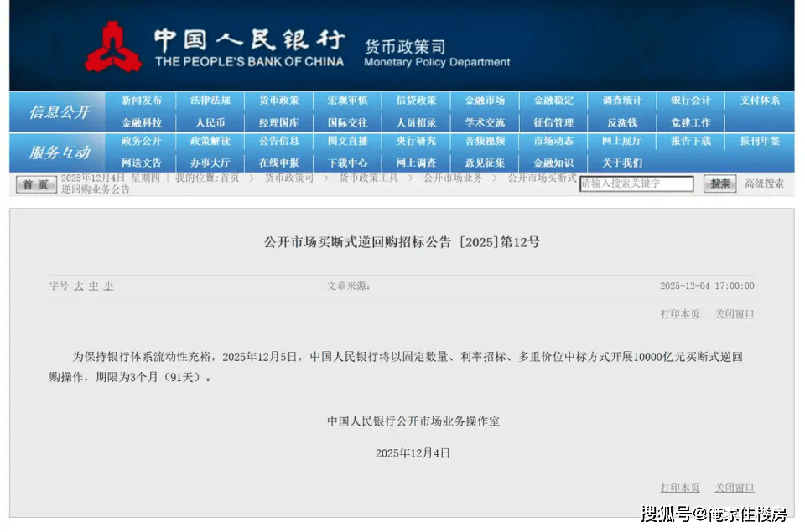
Task: Open 关于我们 navigation item
Action: 622,163
